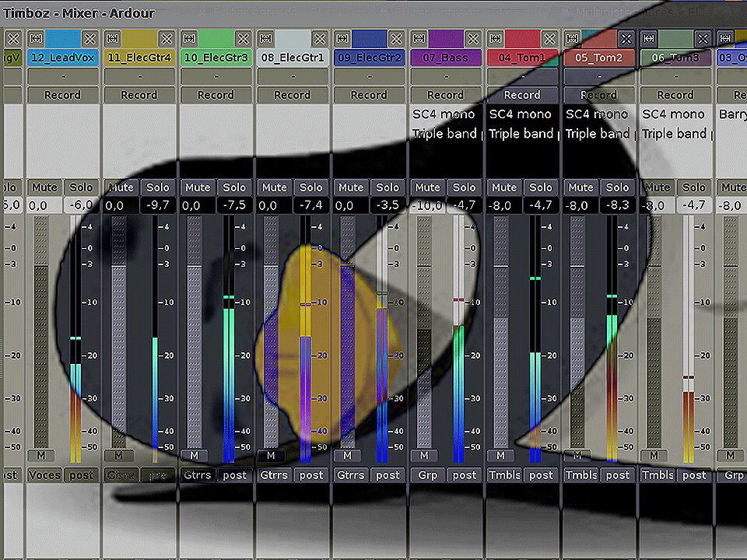Hide the 12_LeadVox strip with X icon

[x=90, y=39]
